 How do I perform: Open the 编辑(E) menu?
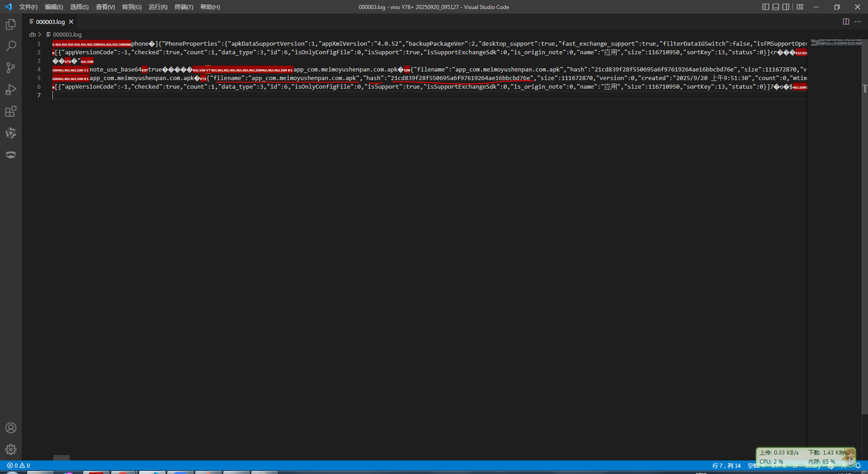point(54,7)
